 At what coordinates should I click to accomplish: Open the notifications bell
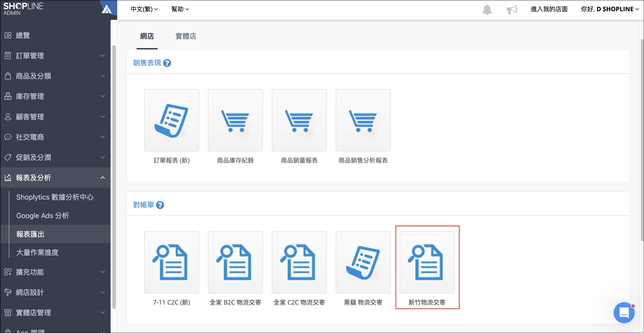(487, 9)
